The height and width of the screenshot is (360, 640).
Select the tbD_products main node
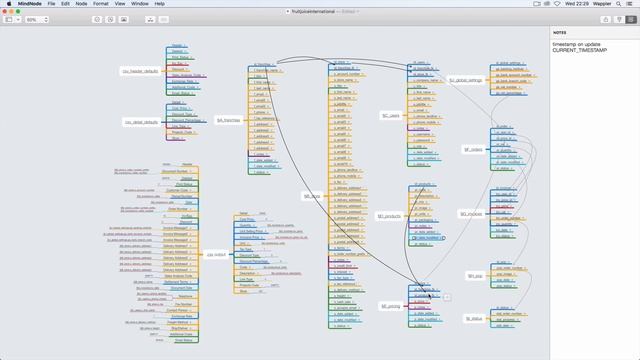(389, 216)
